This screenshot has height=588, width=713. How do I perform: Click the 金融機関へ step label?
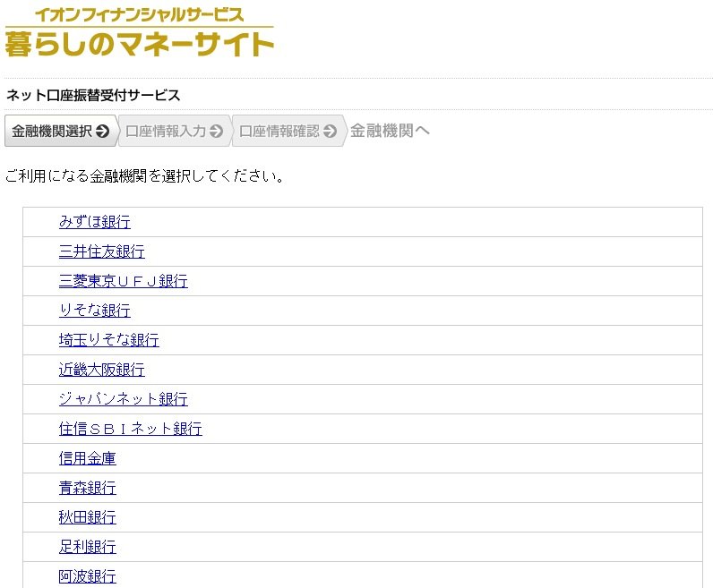click(x=390, y=131)
